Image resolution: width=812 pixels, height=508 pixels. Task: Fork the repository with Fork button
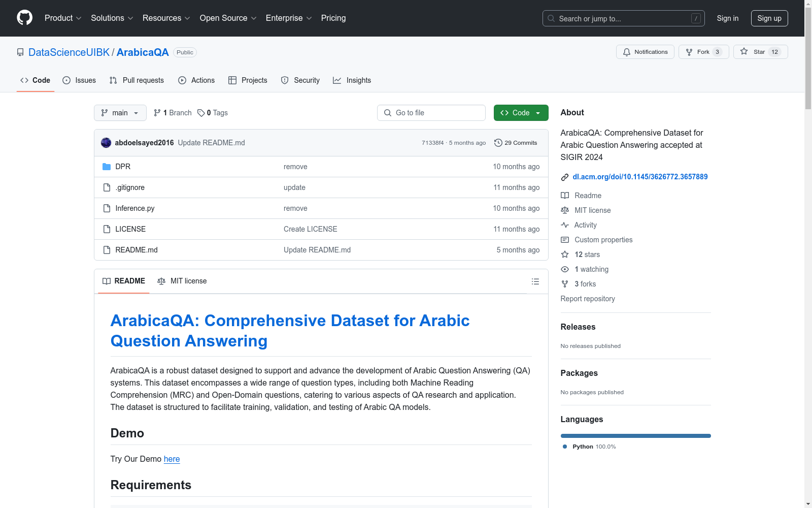coord(703,52)
